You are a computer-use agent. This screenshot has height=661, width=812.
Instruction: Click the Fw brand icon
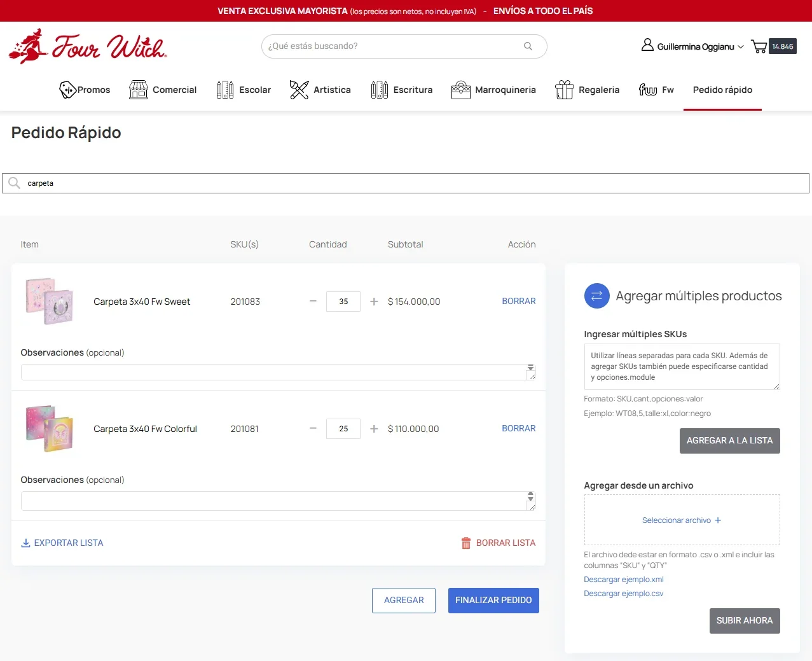point(648,90)
